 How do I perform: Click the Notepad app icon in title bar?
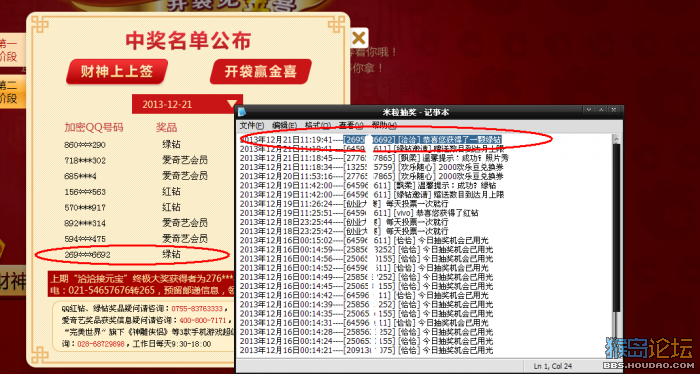tap(242, 112)
